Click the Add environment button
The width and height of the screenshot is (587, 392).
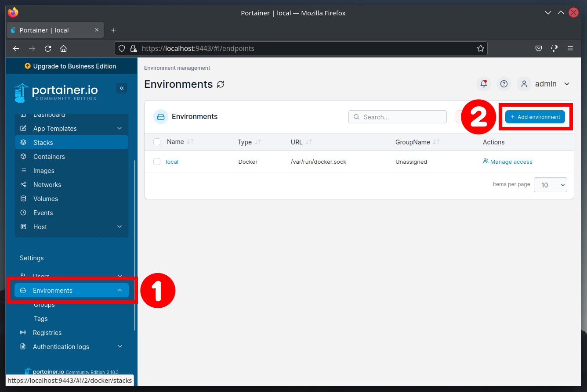pyautogui.click(x=535, y=117)
